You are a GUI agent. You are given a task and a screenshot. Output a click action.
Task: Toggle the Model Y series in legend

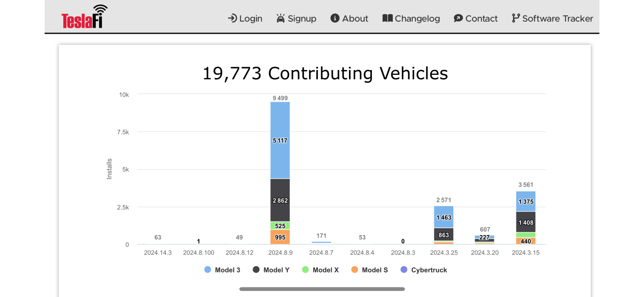pyautogui.click(x=271, y=270)
